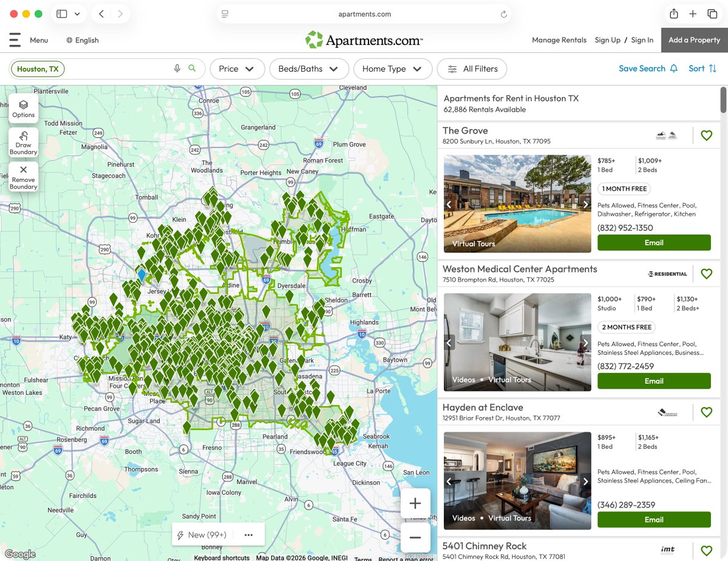Click the Houston, TX search chip

(x=38, y=69)
